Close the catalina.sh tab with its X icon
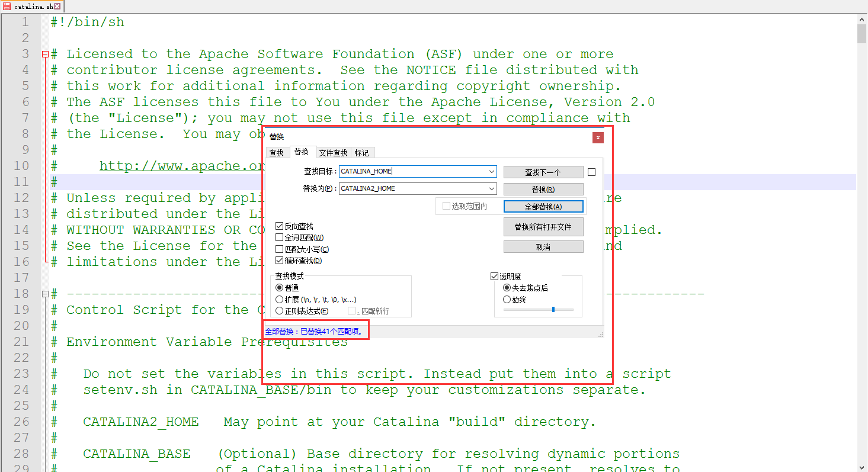 (57, 6)
